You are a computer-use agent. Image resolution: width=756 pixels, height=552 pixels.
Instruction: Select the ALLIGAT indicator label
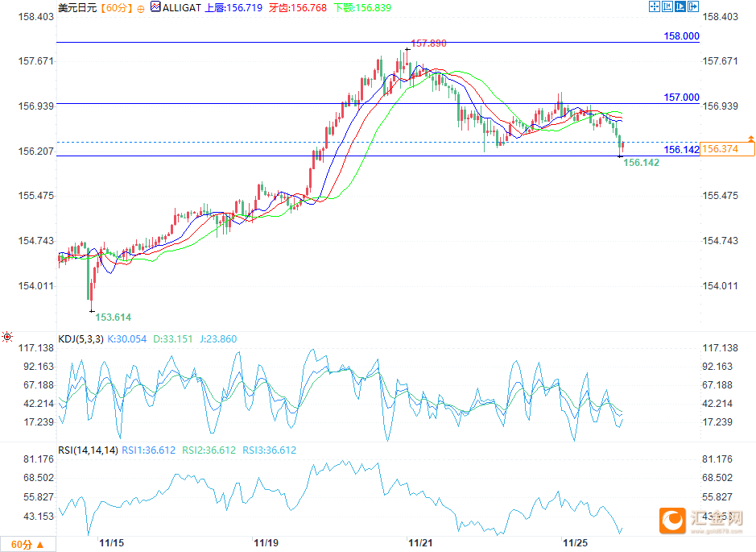(181, 7)
